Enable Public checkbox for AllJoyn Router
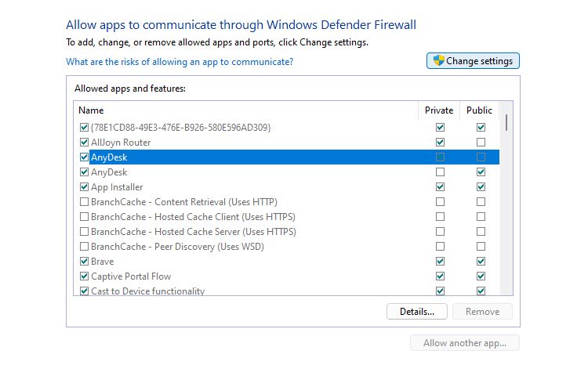This screenshot has height=365, width=588. coord(481,143)
